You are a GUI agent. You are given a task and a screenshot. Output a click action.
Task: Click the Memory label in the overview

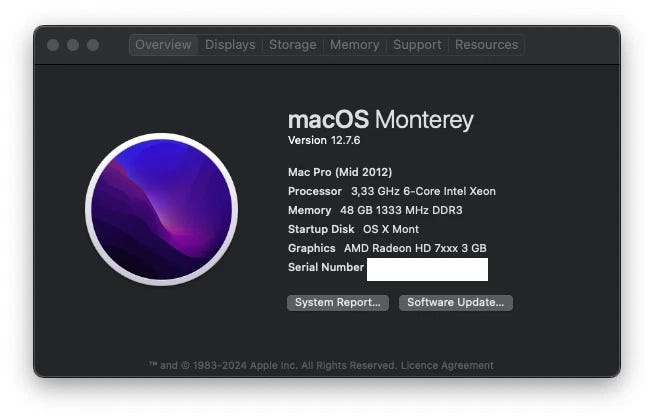click(x=309, y=210)
